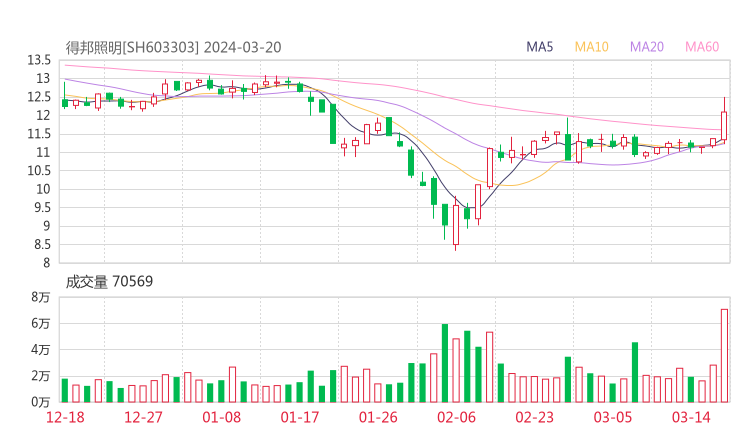Viewport: 740px width, 440px height.
Task: Click the 01-26 date axis label
Action: [x=378, y=417]
